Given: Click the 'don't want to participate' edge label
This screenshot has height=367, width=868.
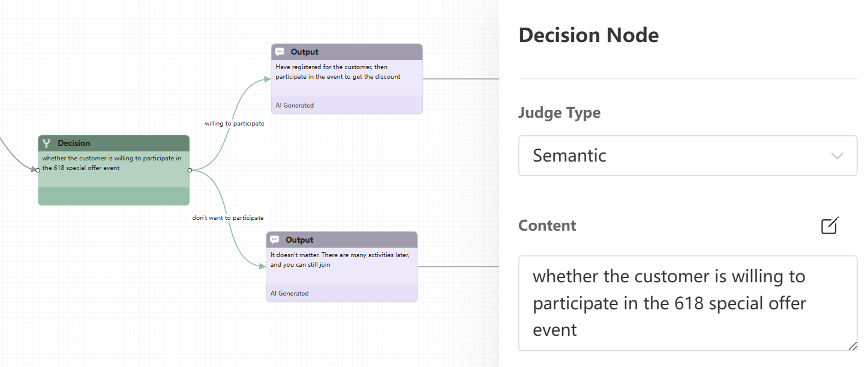Looking at the screenshot, I should [228, 217].
